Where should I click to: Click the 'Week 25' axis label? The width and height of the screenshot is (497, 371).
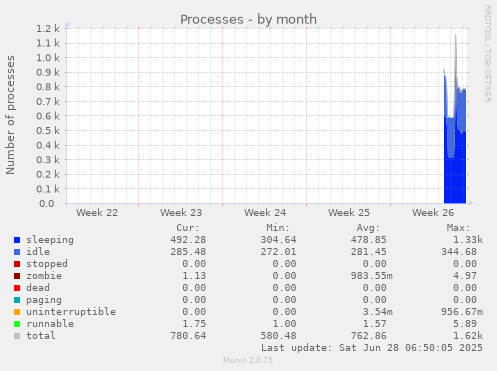click(349, 213)
